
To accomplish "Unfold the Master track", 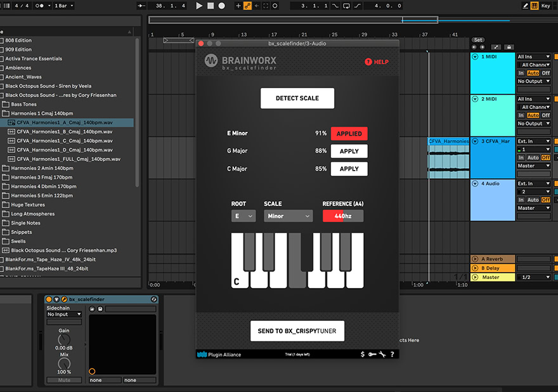I will click(x=475, y=277).
